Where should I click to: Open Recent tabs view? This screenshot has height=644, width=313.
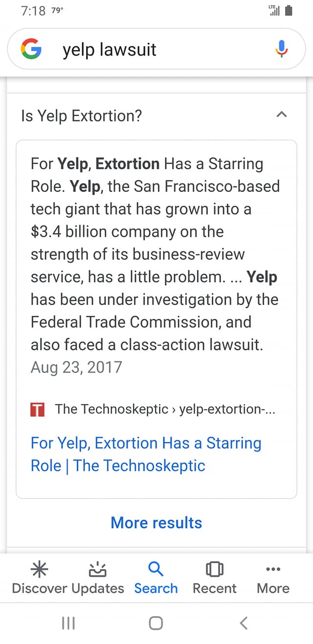(x=215, y=578)
